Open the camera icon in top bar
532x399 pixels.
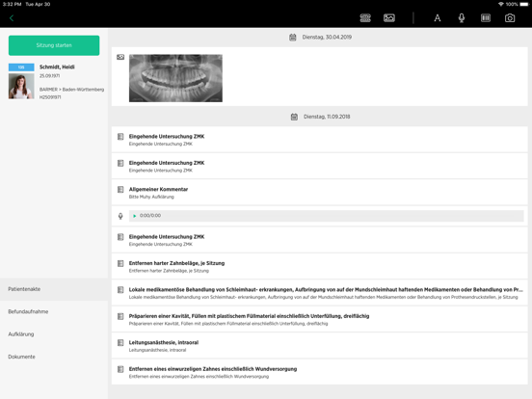click(x=510, y=18)
